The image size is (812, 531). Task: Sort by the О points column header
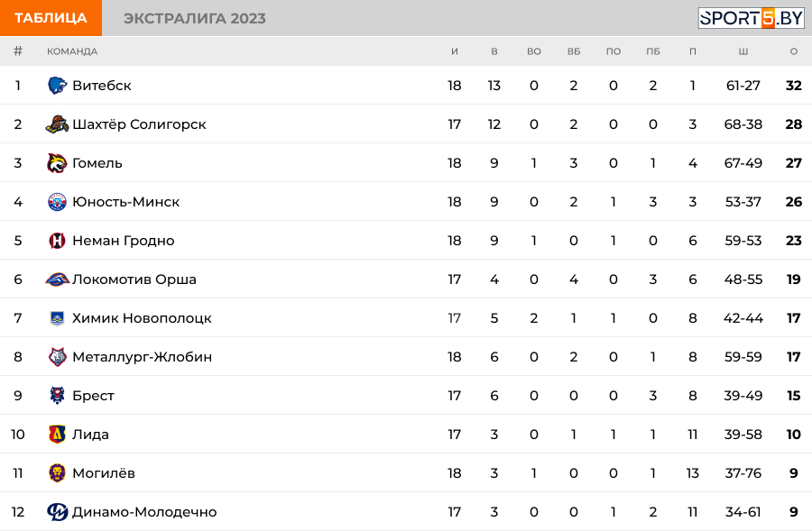coord(794,51)
